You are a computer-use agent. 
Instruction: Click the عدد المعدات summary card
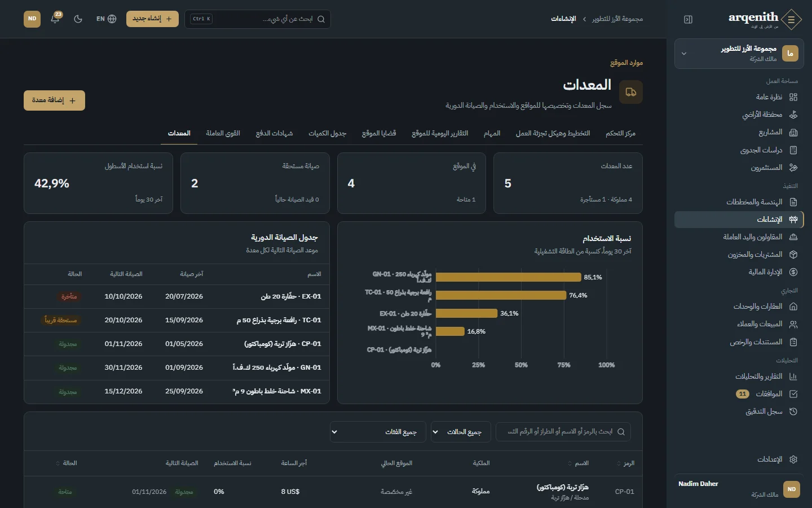click(568, 183)
